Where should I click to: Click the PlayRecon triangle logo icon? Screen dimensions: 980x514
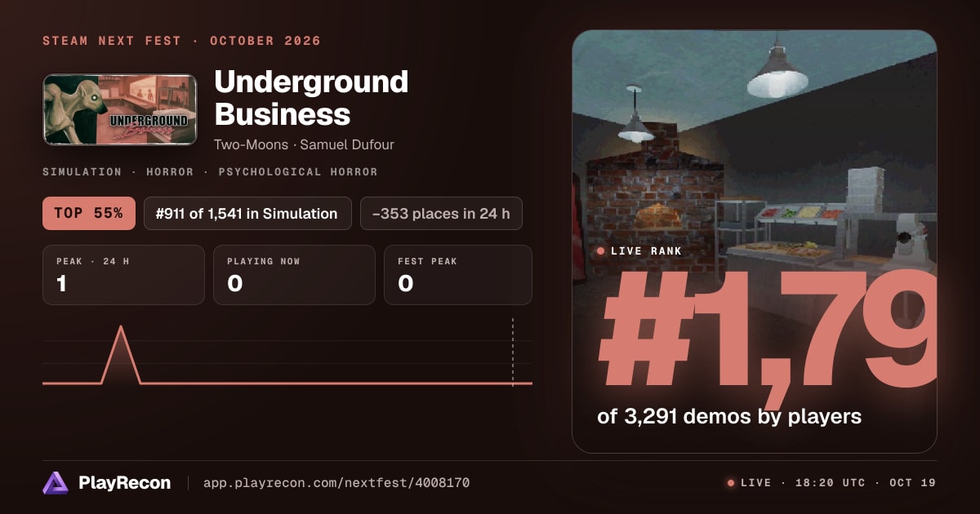tap(56, 483)
